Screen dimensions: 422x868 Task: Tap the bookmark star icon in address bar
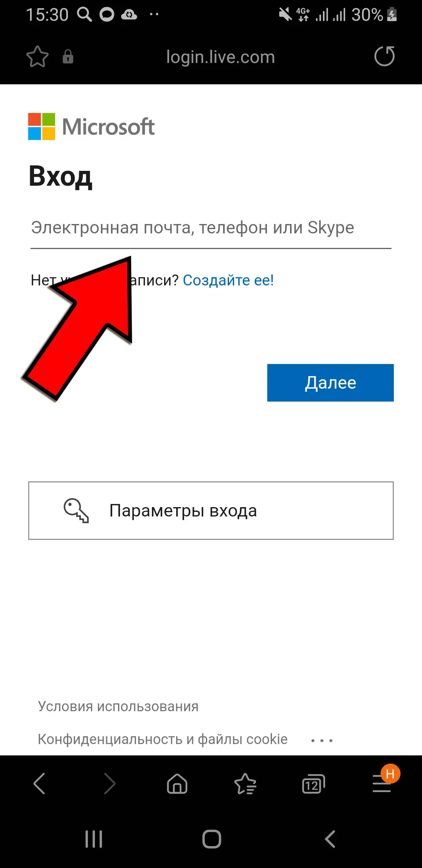(38, 57)
